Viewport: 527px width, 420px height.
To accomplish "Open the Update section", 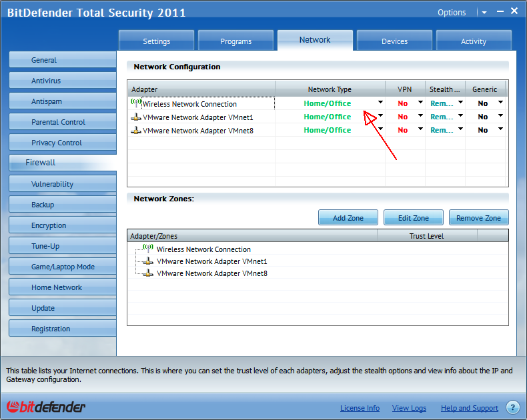I will 63,308.
